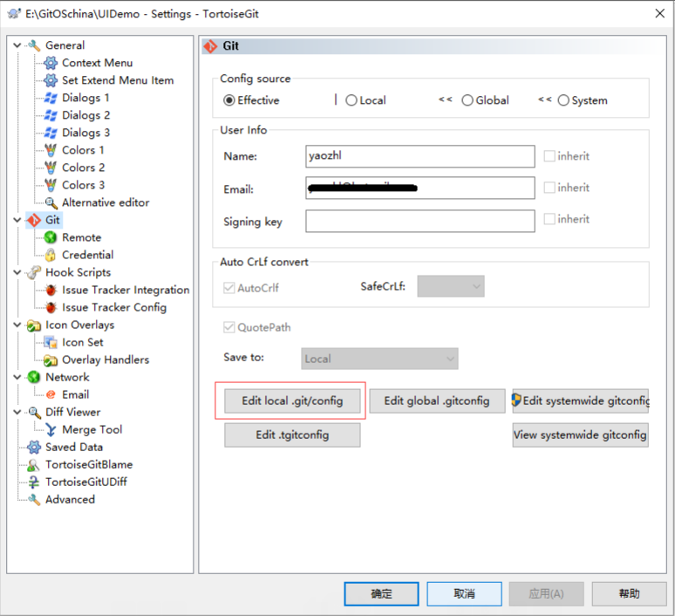The height and width of the screenshot is (616, 675).
Task: Click View systemwide gitconfig button
Action: pyautogui.click(x=580, y=435)
